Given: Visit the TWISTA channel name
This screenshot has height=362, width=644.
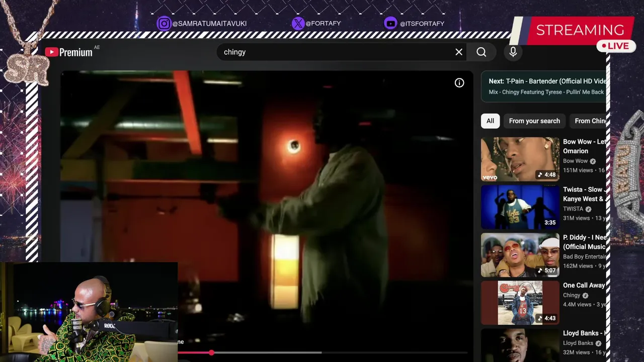Looking at the screenshot, I should coord(573,209).
